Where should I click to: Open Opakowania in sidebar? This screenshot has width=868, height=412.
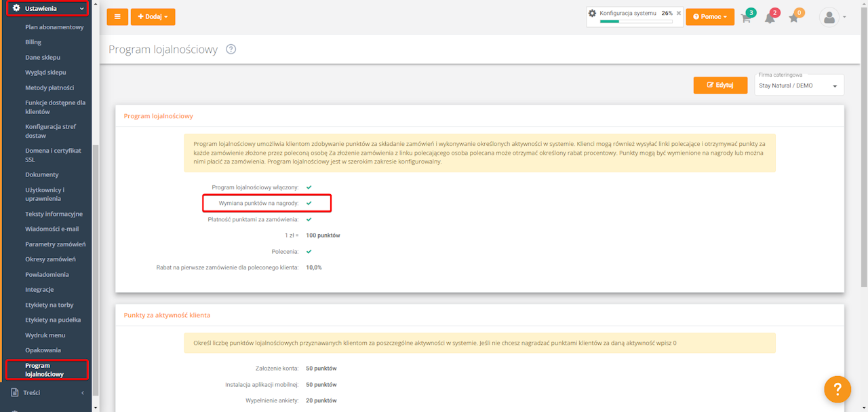point(43,350)
